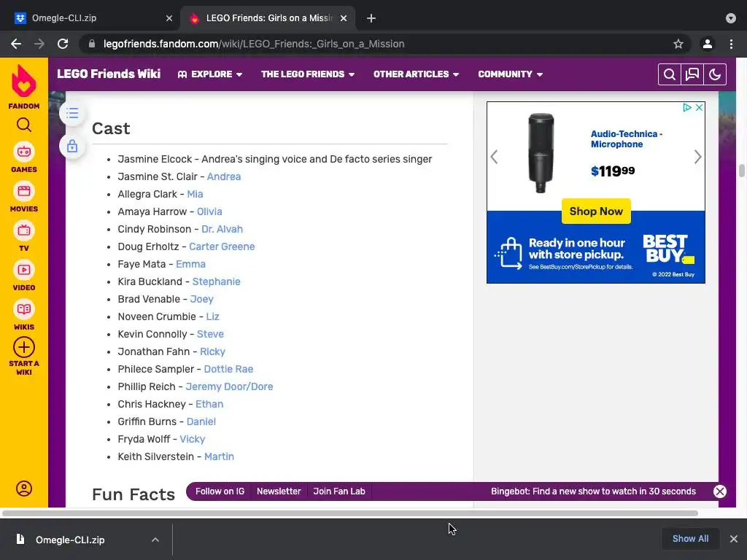Select the LEGO Friends wiki tab
Image resolution: width=747 pixels, height=560 pixels.
tap(267, 18)
